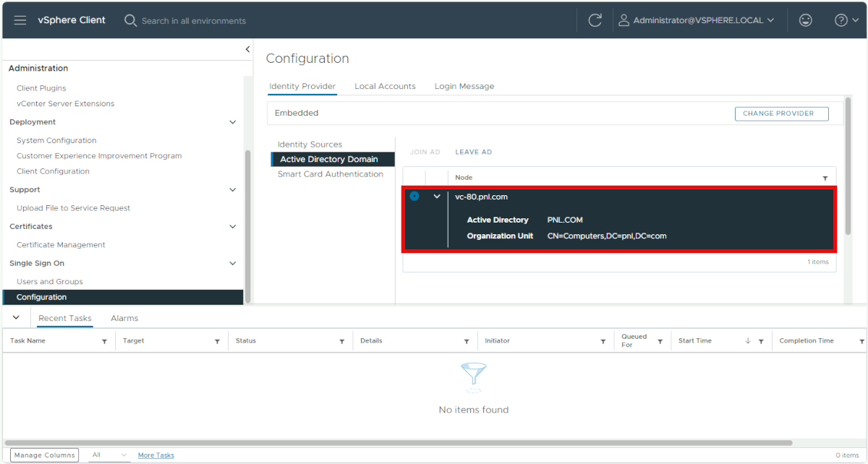Collapse the left navigation sidebar arrow
This screenshot has height=464, width=868.
(x=247, y=49)
